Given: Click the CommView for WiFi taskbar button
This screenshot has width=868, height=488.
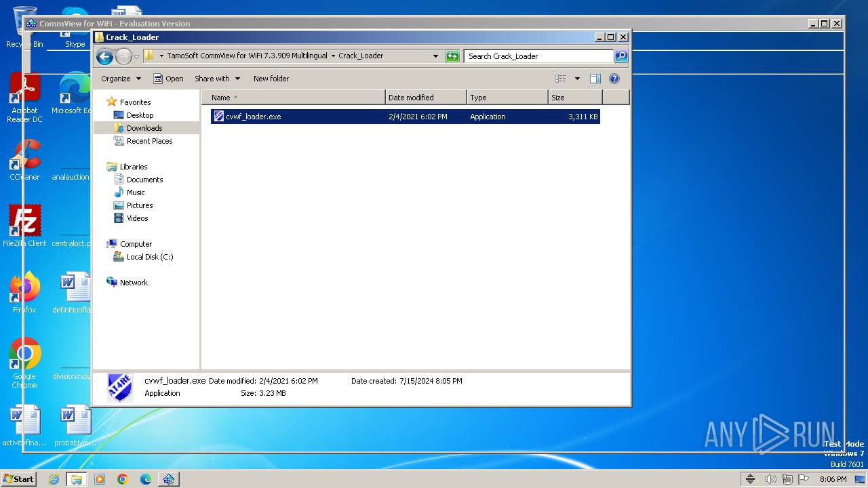Looking at the screenshot, I should pos(169,479).
